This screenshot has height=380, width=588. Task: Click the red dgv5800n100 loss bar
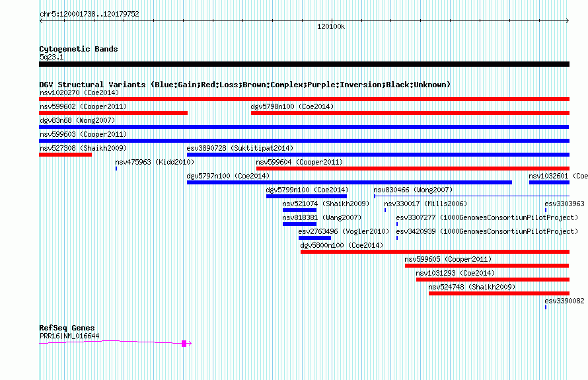[x=435, y=252]
